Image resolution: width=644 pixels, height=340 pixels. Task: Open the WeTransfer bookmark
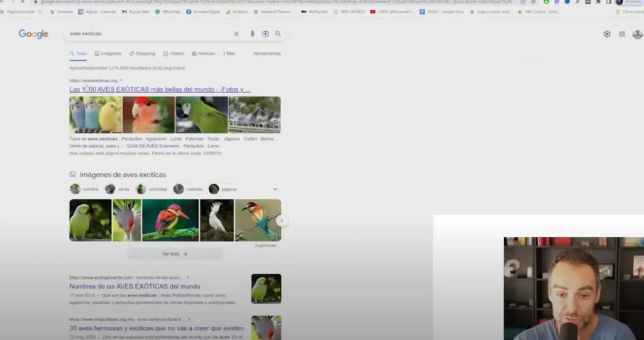pos(314,12)
